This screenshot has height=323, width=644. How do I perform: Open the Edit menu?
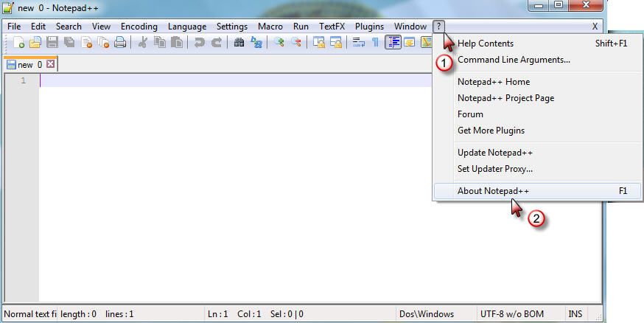coord(38,27)
